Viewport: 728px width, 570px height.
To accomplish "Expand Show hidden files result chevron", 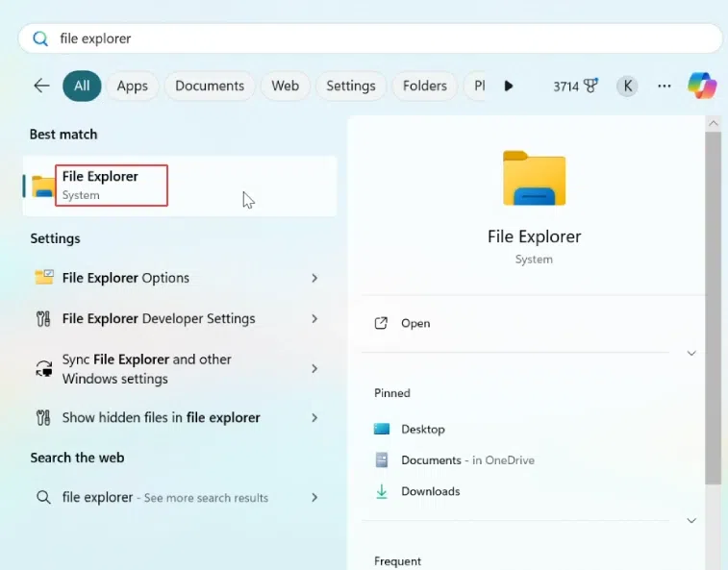I will [314, 418].
